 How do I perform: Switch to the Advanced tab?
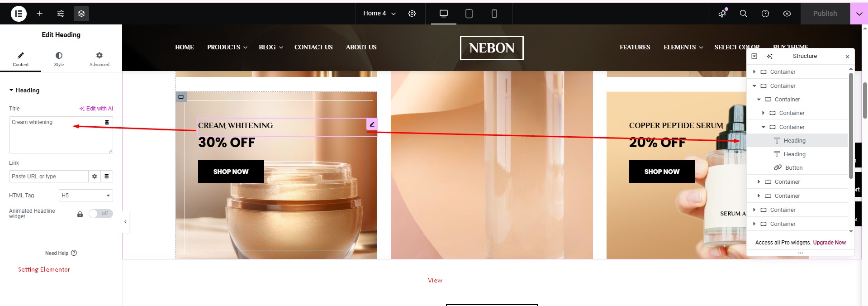pyautogui.click(x=99, y=59)
